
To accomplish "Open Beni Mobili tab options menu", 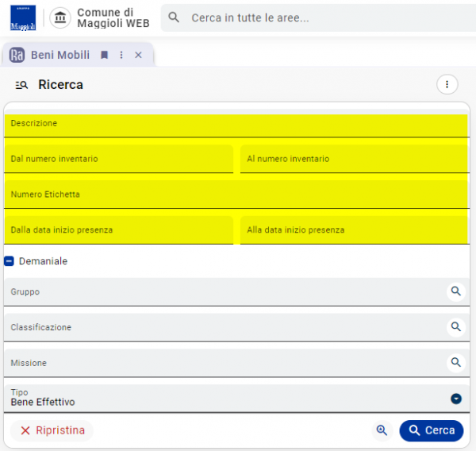I will [121, 55].
